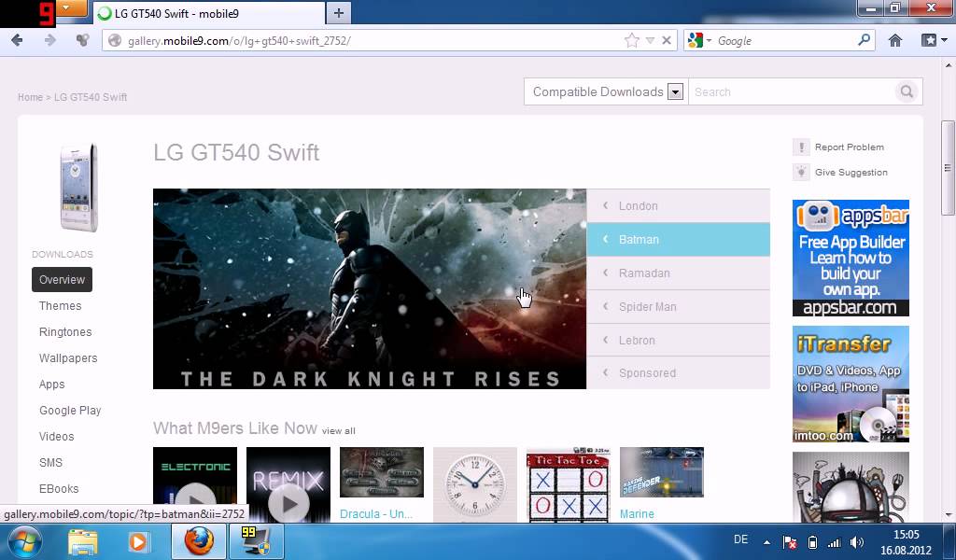Click the Give Suggestion lightbulb icon
Viewport: 956px width, 560px height.
coord(801,173)
